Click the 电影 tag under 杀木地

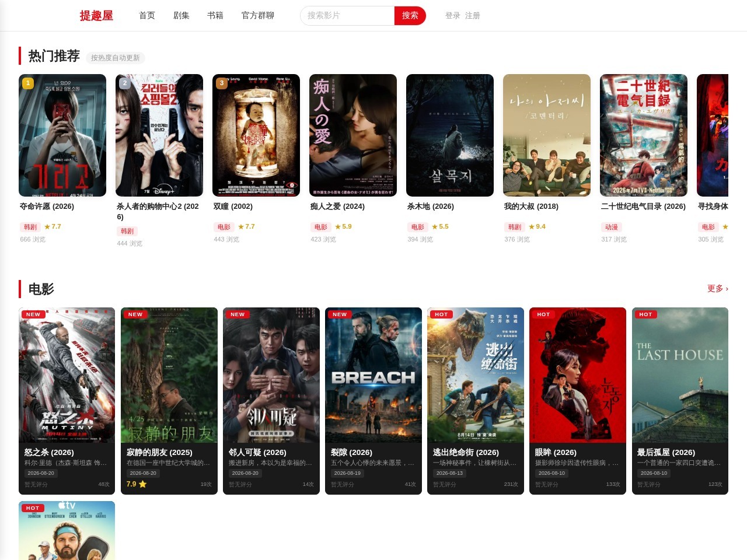point(418,227)
